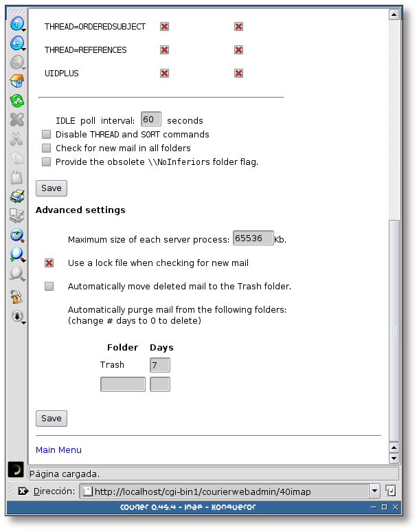This screenshot has width=419, height=532.
Task: Expand the address bar URL history dropdown
Action: pyautogui.click(x=374, y=491)
